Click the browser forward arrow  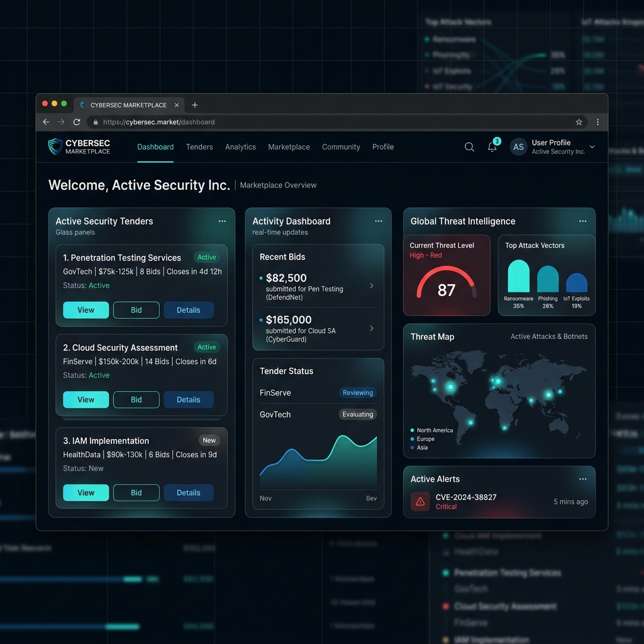61,122
